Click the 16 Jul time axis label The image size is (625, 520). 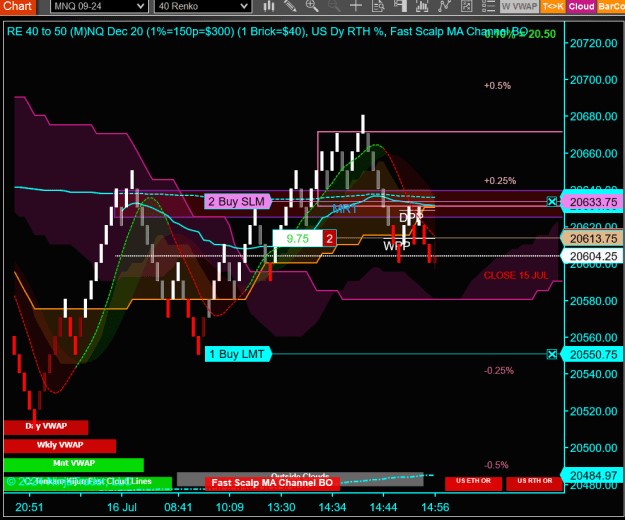pyautogui.click(x=122, y=508)
